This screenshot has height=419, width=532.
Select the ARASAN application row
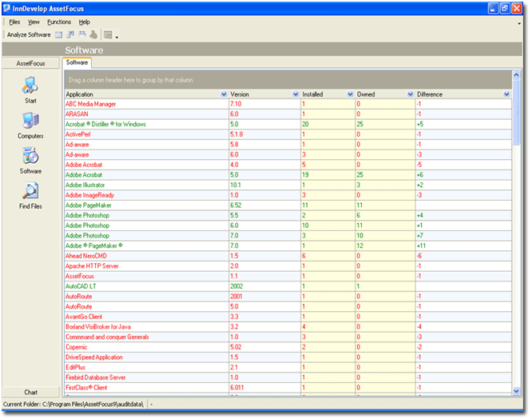(288, 114)
